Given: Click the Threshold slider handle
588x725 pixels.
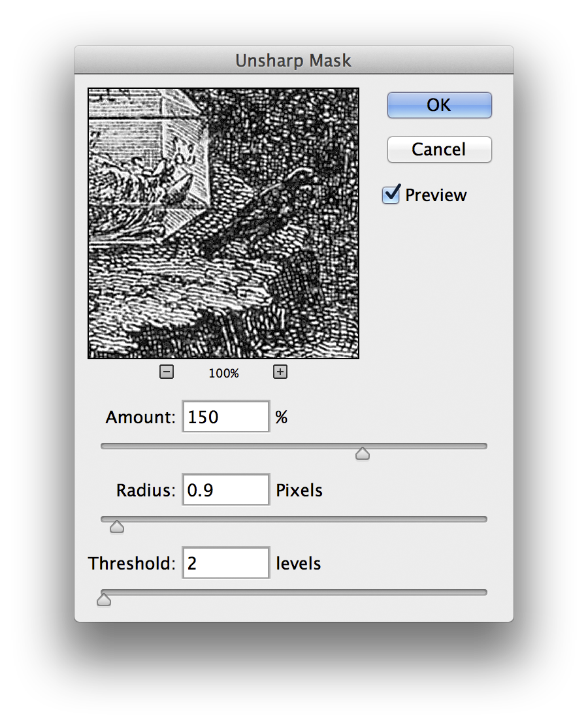Looking at the screenshot, I should pyautogui.click(x=104, y=600).
